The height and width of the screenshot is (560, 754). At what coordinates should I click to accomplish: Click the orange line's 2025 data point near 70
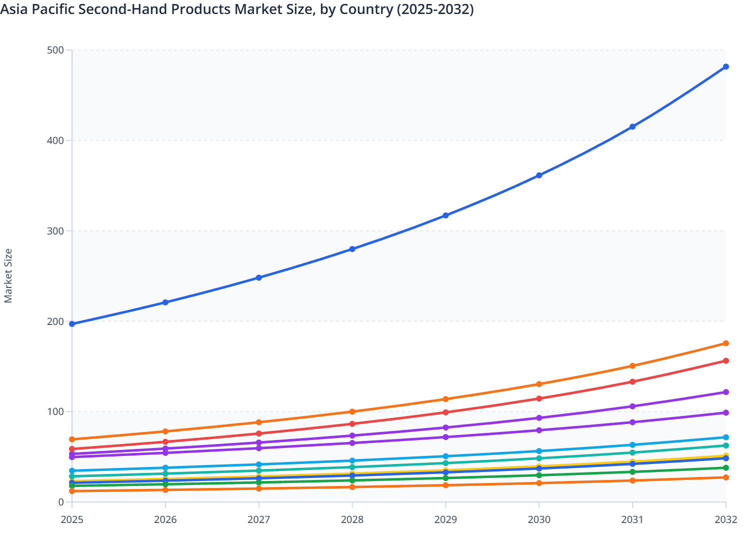point(71,439)
